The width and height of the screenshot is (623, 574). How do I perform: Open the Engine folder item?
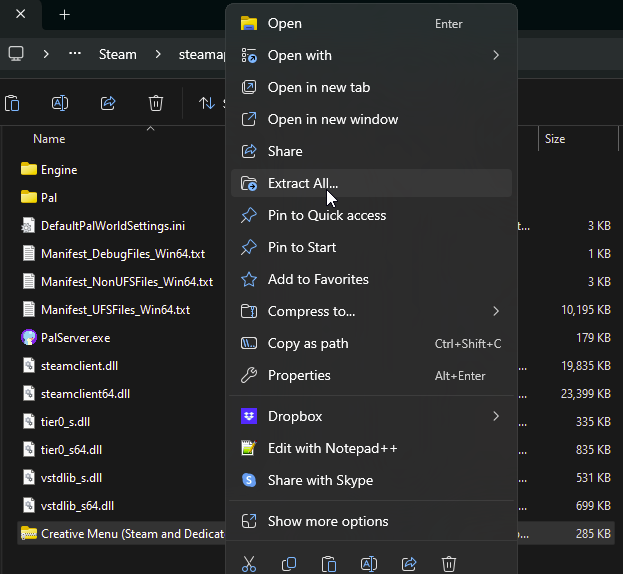point(58,170)
